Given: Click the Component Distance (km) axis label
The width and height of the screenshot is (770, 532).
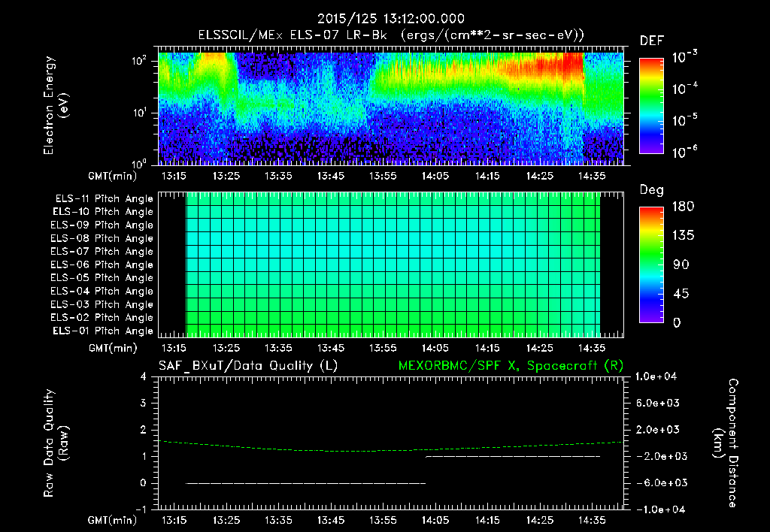Looking at the screenshot, I should (x=726, y=443).
